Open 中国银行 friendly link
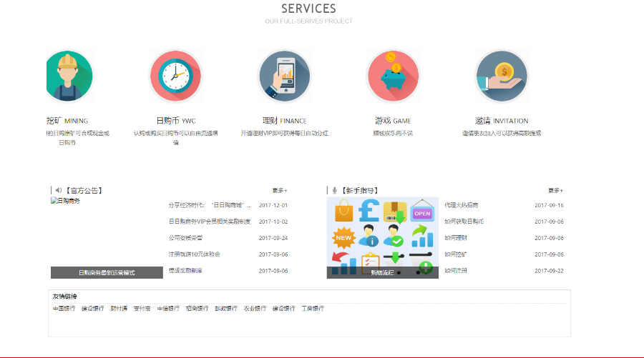This screenshot has height=358, width=644. click(x=64, y=309)
